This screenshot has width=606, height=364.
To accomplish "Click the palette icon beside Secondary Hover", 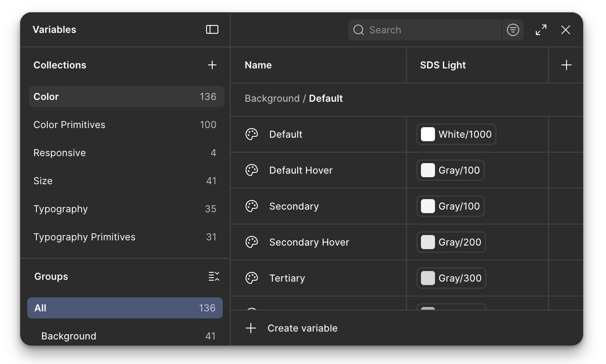I will coord(252,242).
